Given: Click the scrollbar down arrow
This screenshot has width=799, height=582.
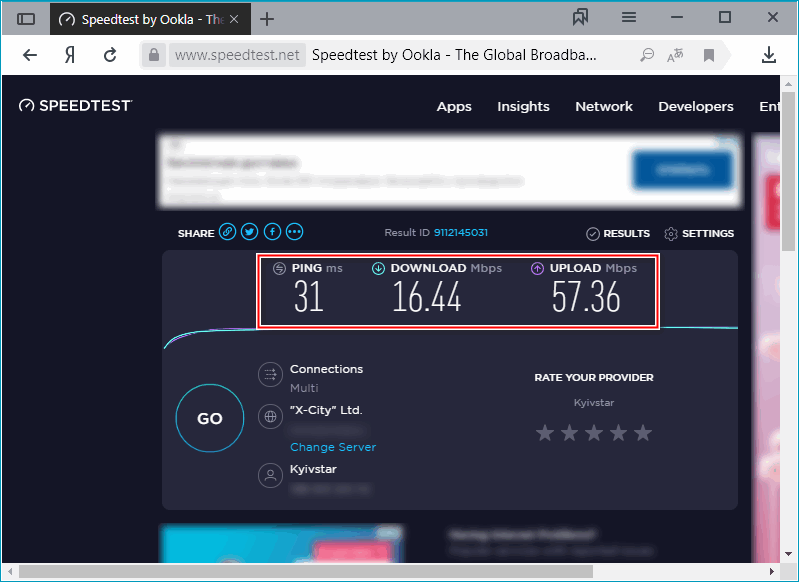Looking at the screenshot, I should (788, 554).
